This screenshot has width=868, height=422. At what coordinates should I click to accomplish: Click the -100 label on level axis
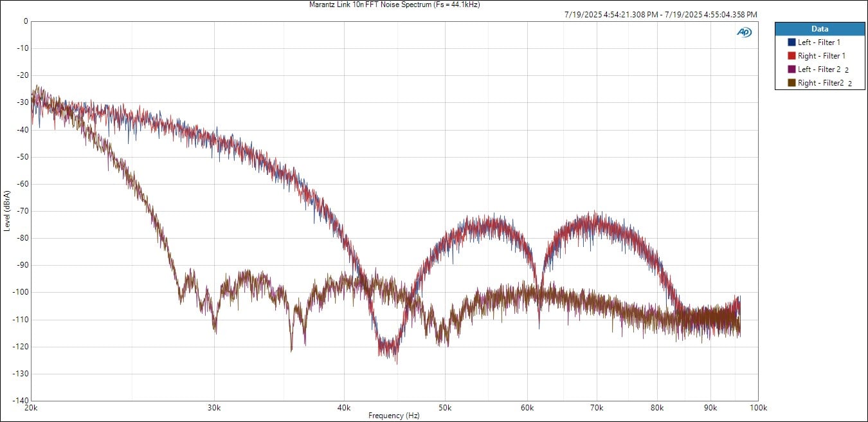point(20,292)
